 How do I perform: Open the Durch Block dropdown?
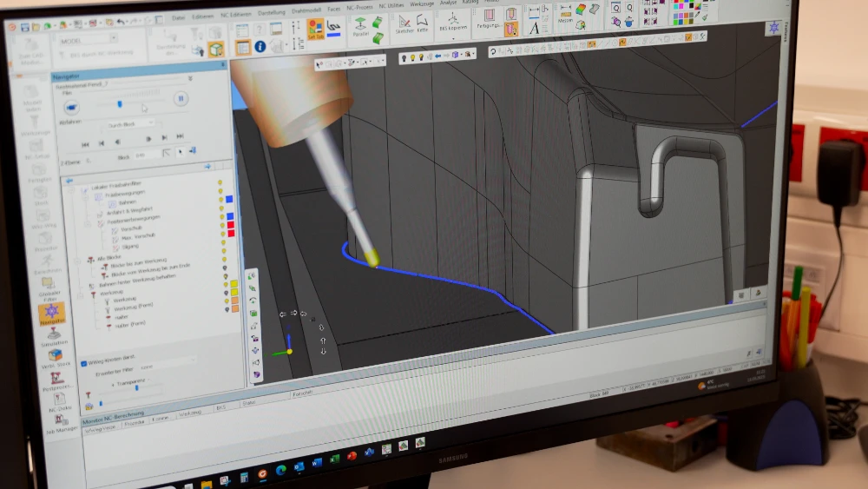coord(128,124)
